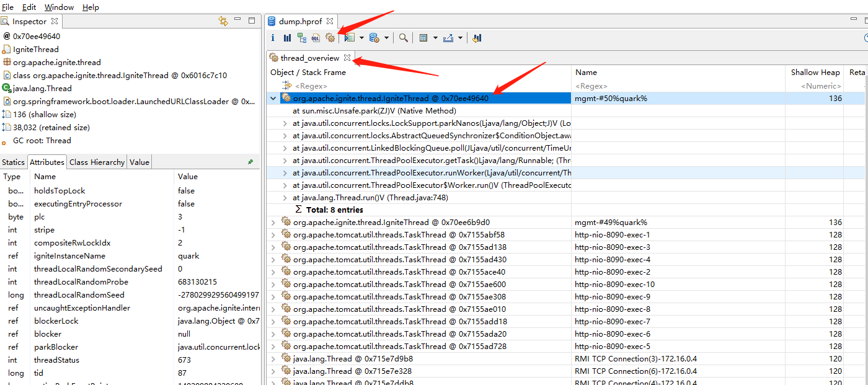Open the OQL query editor icon
The width and height of the screenshot is (868, 385).
pos(316,38)
